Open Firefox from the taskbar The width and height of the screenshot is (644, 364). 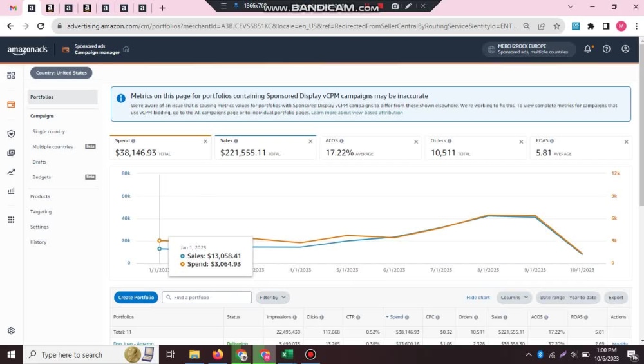point(217,354)
